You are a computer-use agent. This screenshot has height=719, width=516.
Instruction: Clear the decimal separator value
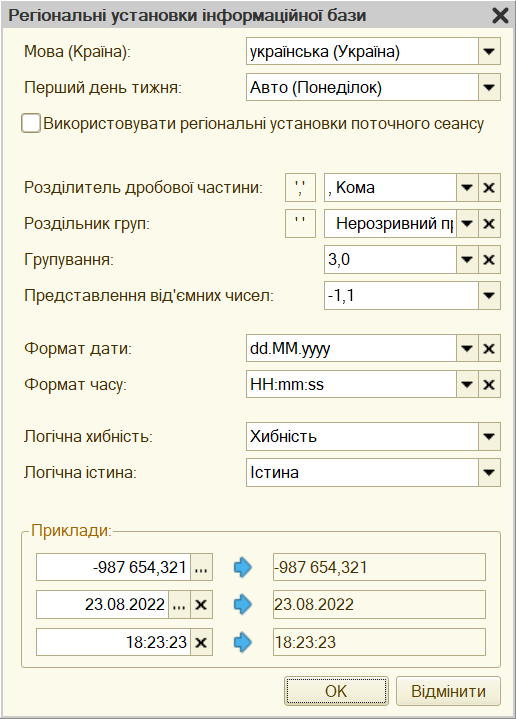point(489,188)
